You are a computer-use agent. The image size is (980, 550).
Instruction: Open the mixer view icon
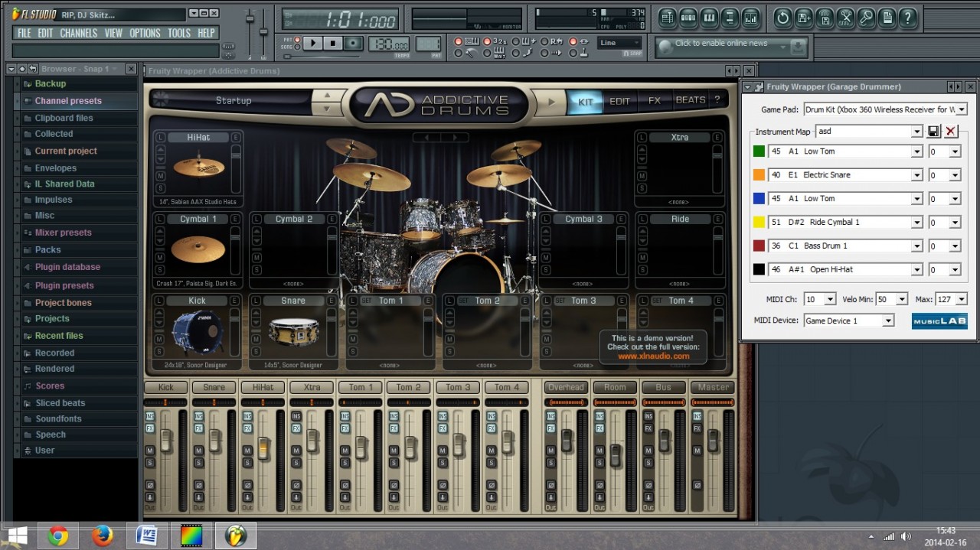click(x=751, y=17)
